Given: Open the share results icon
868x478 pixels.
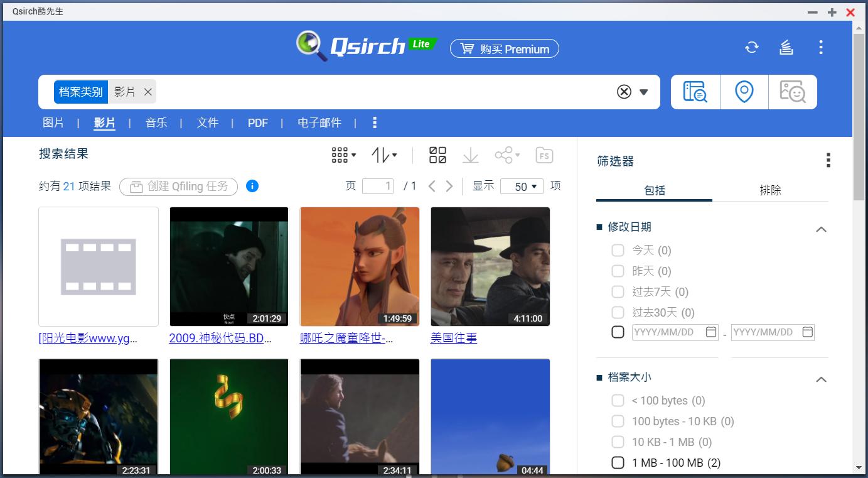Looking at the screenshot, I should pyautogui.click(x=505, y=155).
